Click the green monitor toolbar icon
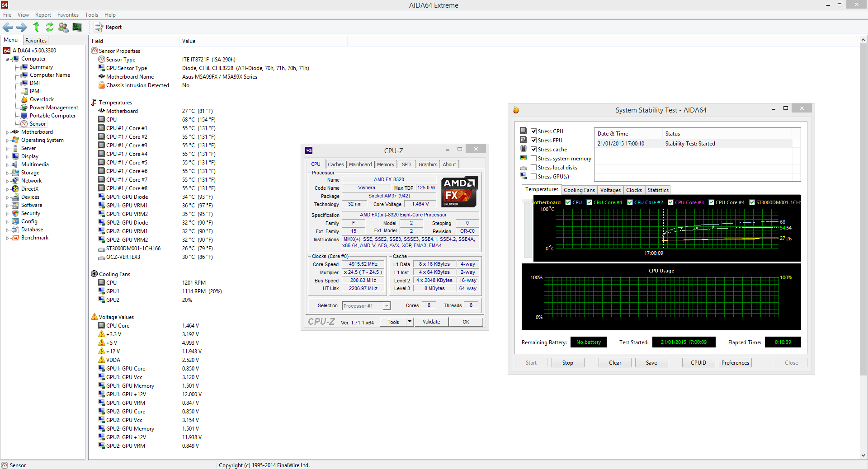868x469 pixels. (x=77, y=27)
